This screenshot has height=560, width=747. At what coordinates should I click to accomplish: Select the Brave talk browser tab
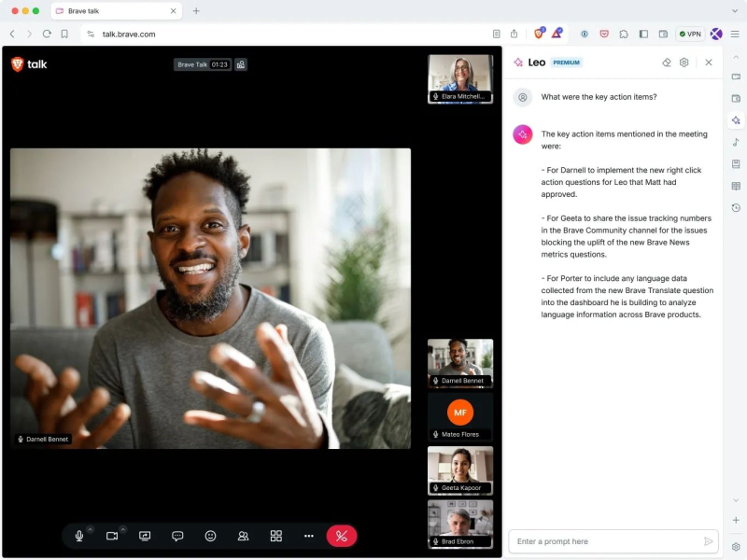pyautogui.click(x=114, y=11)
